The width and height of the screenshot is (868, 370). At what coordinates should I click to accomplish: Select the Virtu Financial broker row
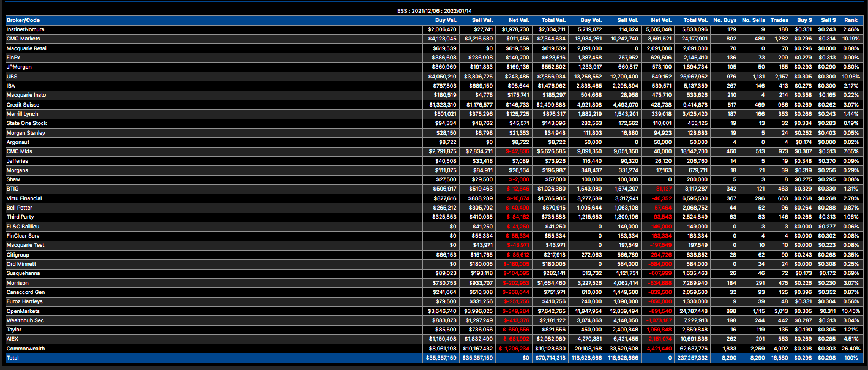(x=433, y=198)
